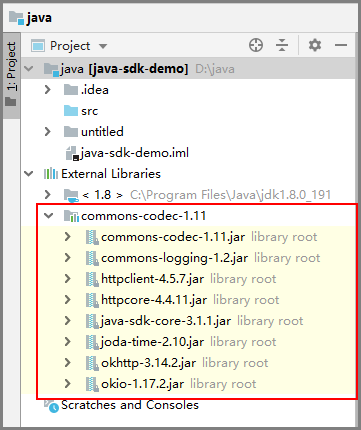
Task: Click the Scratches and Consoles icon
Action: pos(51,405)
